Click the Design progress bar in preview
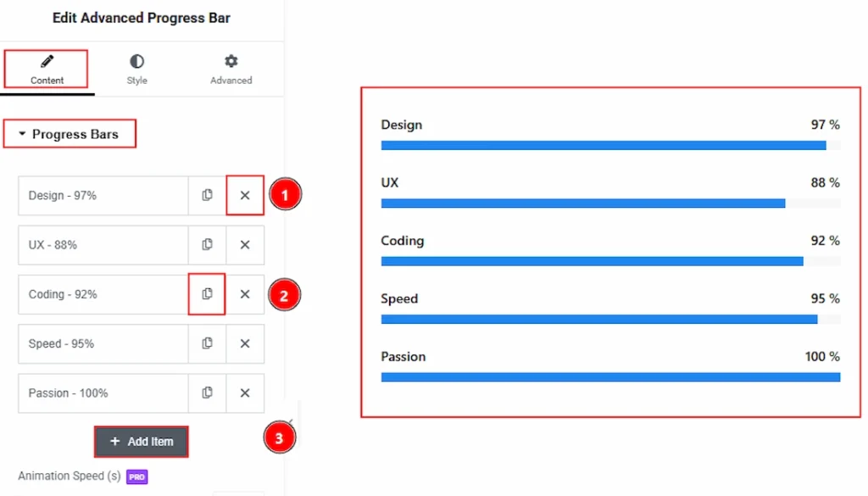The width and height of the screenshot is (868, 496). pyautogui.click(x=610, y=146)
